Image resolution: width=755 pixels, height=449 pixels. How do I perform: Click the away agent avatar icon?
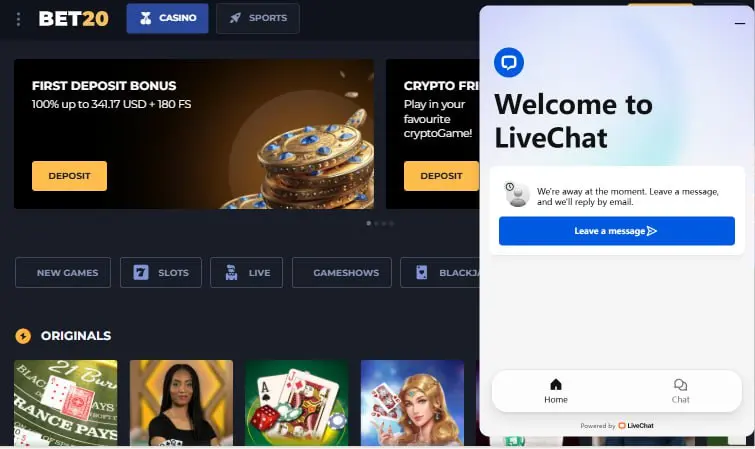click(x=518, y=195)
